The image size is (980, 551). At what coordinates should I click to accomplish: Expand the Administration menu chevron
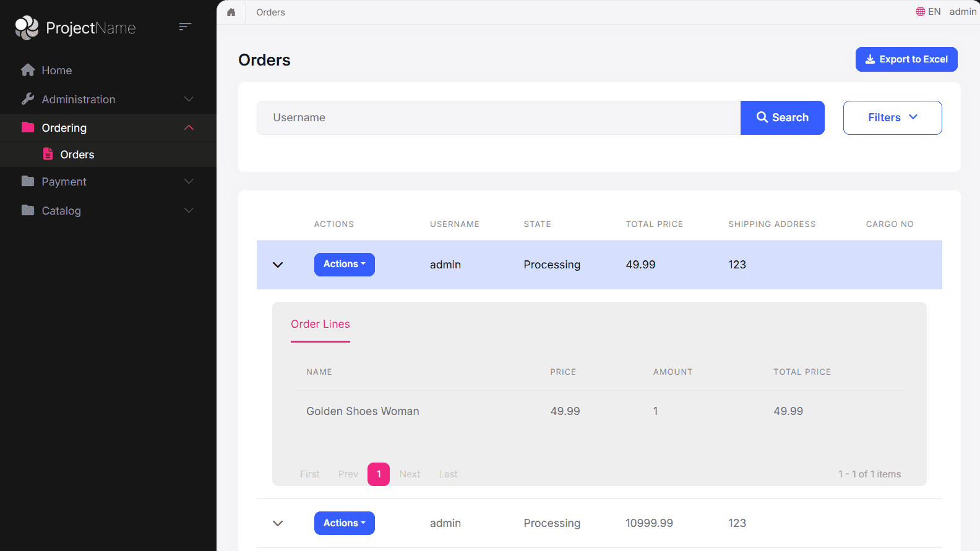[x=189, y=99]
